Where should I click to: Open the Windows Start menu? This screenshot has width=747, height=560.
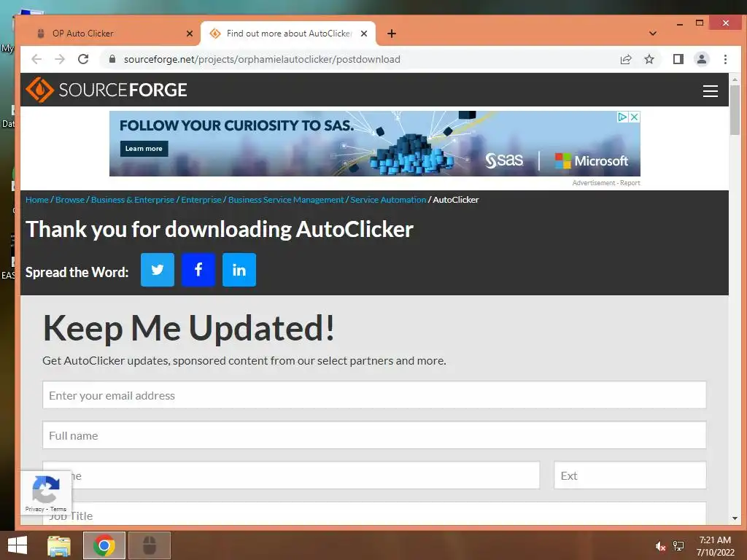click(18, 545)
